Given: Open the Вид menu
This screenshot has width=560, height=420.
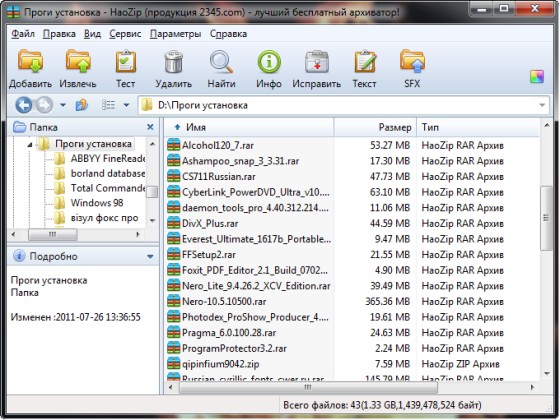Looking at the screenshot, I should [92, 34].
